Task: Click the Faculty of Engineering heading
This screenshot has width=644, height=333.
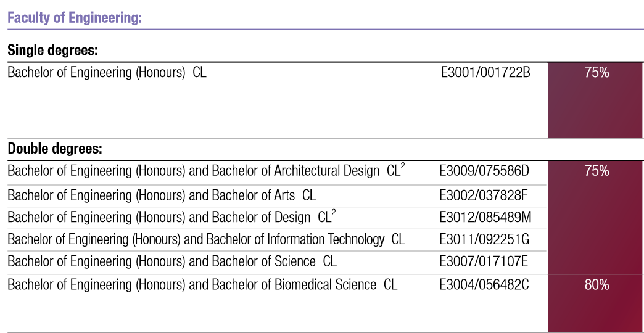Action: click(75, 17)
